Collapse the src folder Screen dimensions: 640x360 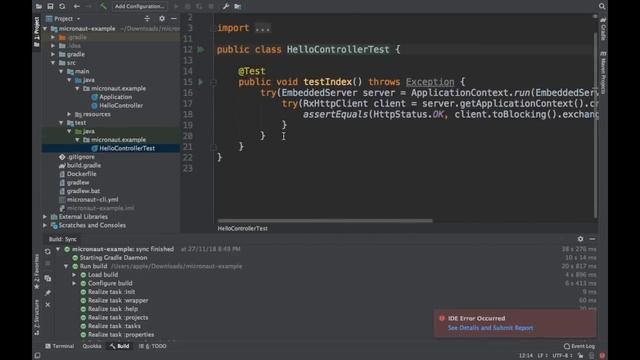[53, 63]
